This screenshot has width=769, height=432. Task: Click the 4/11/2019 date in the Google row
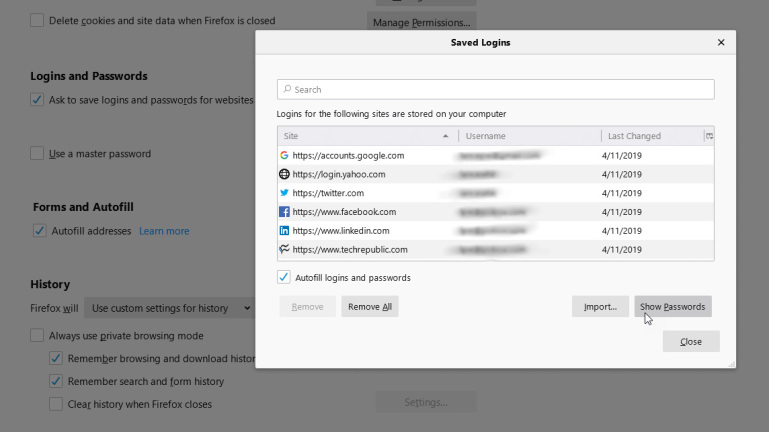pos(621,155)
